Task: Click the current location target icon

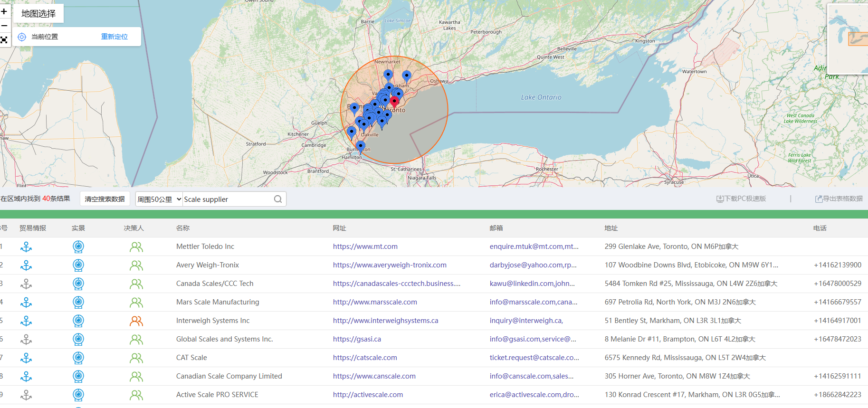Action: tap(22, 37)
